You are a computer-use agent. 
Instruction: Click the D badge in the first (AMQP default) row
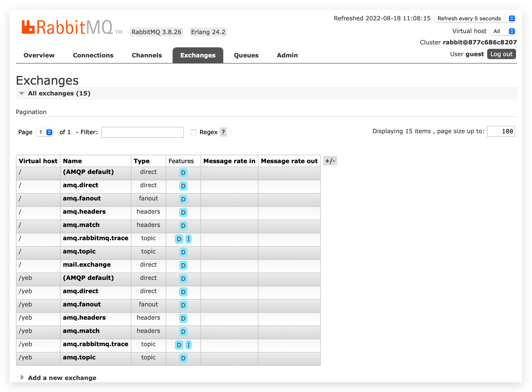183,173
